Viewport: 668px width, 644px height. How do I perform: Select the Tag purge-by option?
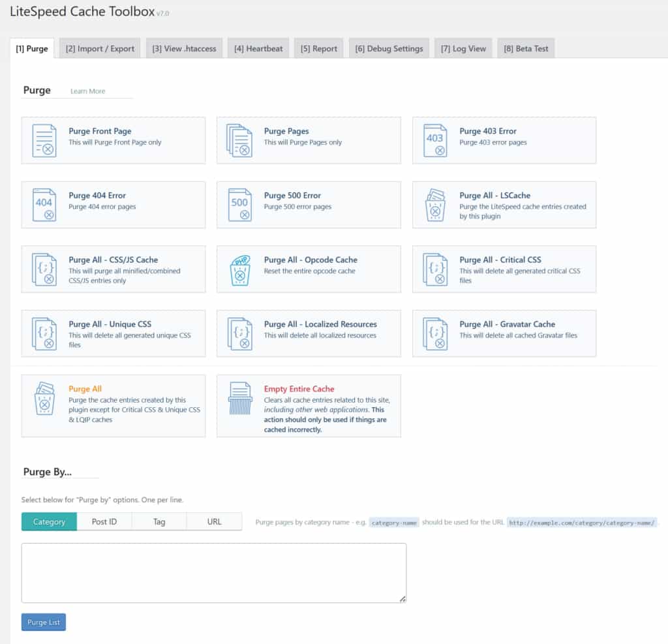(x=159, y=521)
